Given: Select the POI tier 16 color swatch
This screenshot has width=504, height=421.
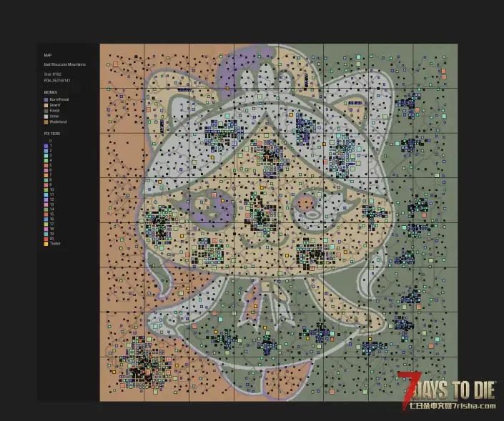Looking at the screenshot, I should [x=46, y=219].
